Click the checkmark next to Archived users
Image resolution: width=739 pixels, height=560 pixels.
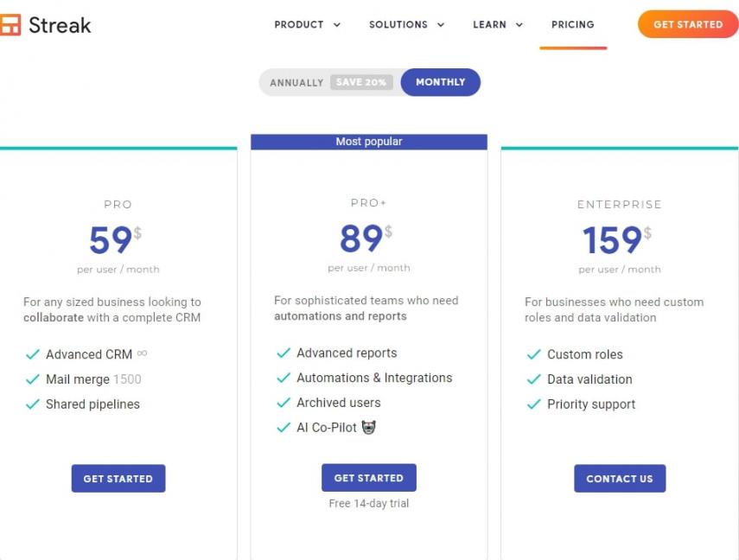(x=283, y=403)
